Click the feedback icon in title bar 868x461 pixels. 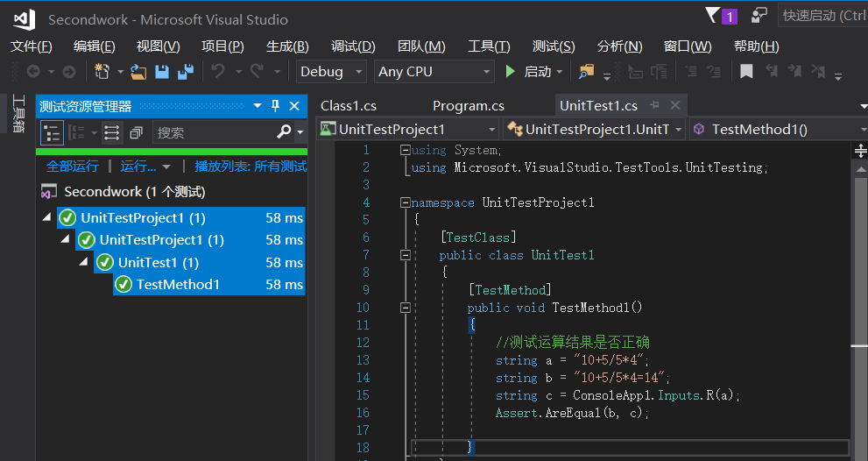click(759, 15)
